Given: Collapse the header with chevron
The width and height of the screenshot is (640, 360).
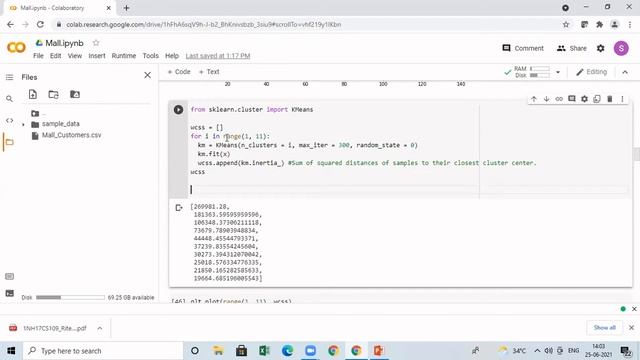Looking at the screenshot, I should (x=625, y=72).
